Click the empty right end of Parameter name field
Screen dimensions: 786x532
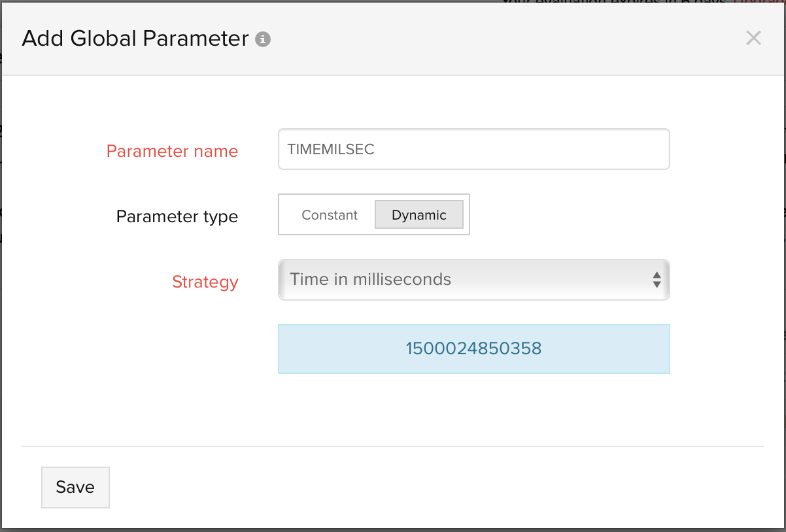click(x=621, y=150)
